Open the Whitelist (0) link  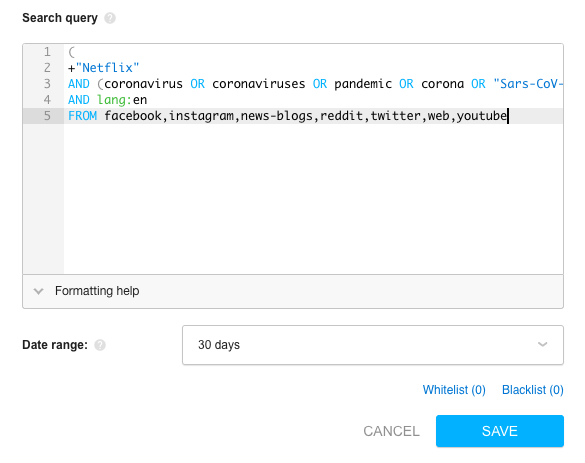(x=454, y=390)
